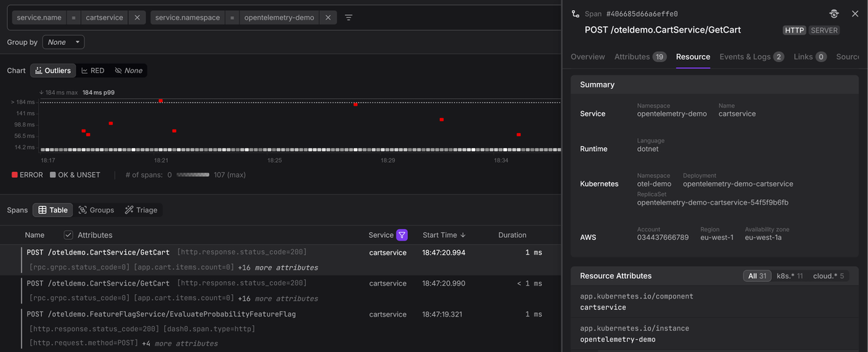
Task: Click the cartservice filter value
Action: (104, 17)
